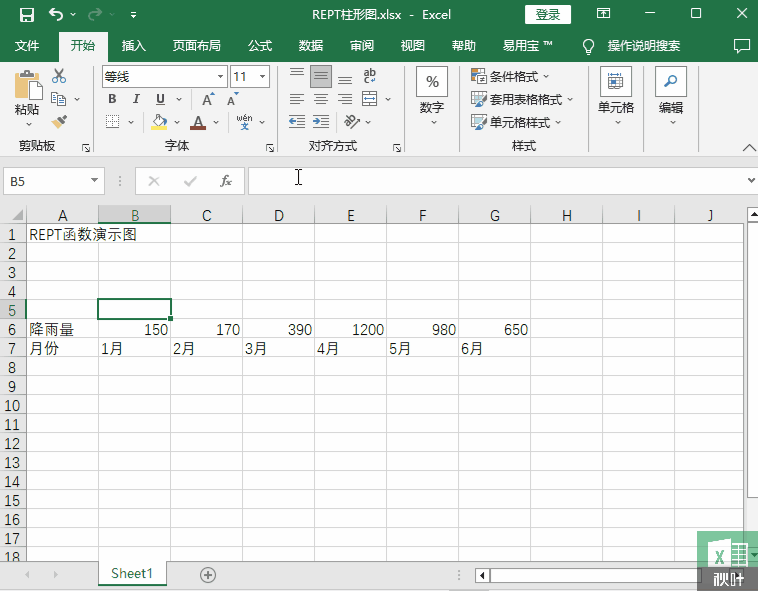Toggle Italic formatting
Screen dimensions: 758x591
coord(136,99)
